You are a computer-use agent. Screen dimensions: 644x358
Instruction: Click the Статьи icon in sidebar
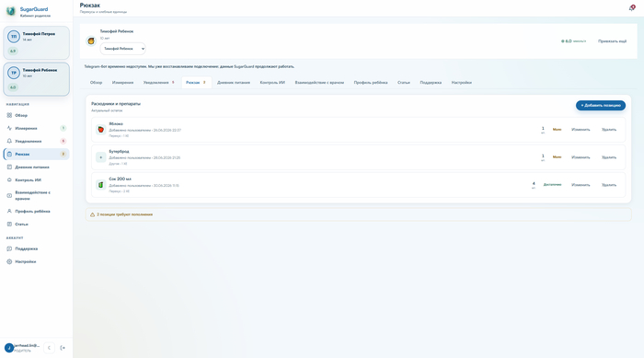(x=9, y=224)
